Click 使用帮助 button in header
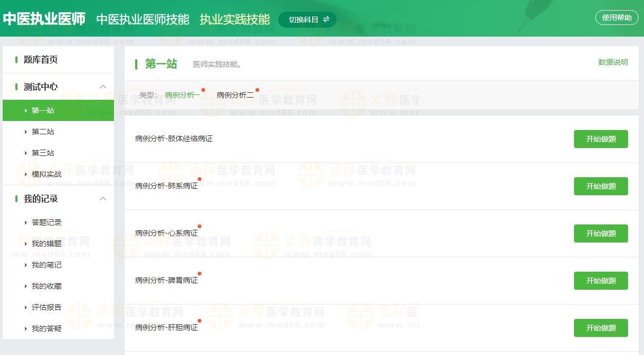Screen dimensions: 644x355 tap(616, 18)
